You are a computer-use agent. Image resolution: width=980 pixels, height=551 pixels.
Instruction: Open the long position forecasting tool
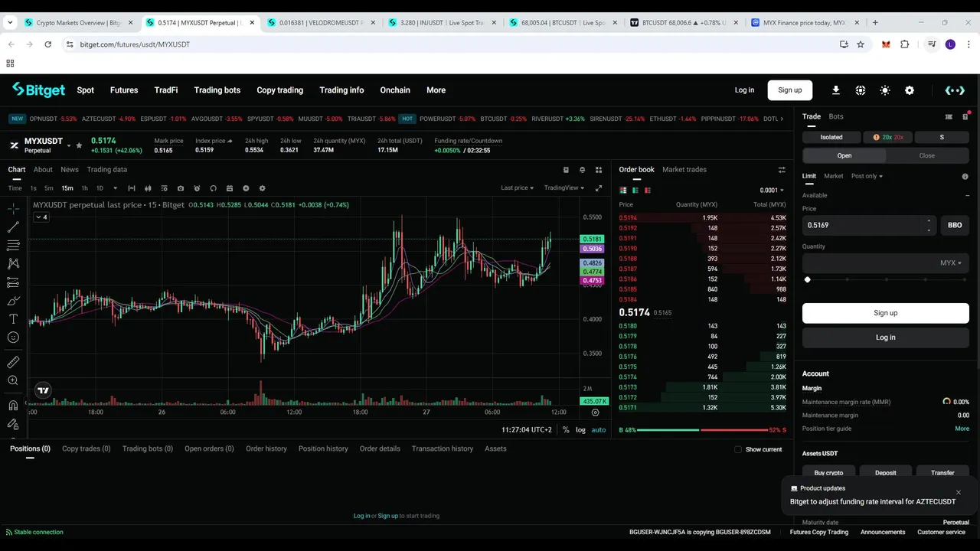tap(13, 282)
